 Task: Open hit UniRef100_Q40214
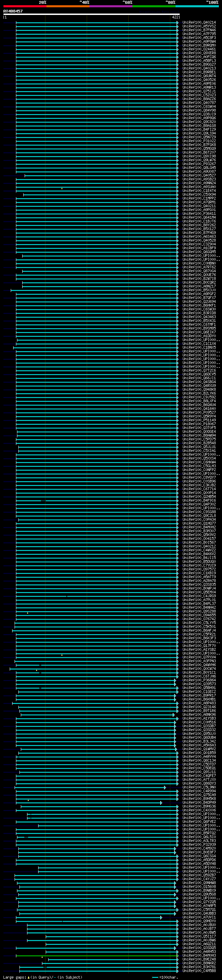(199, 23)
